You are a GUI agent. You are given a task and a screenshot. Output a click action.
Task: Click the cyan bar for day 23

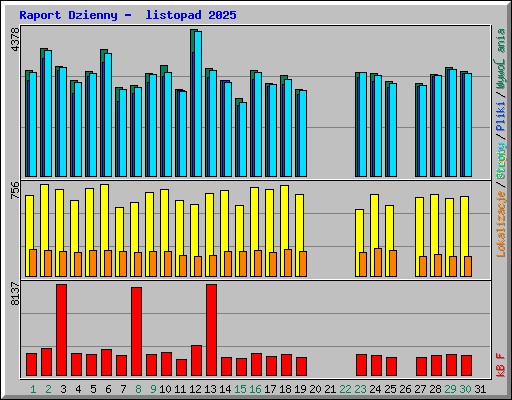pyautogui.click(x=363, y=124)
